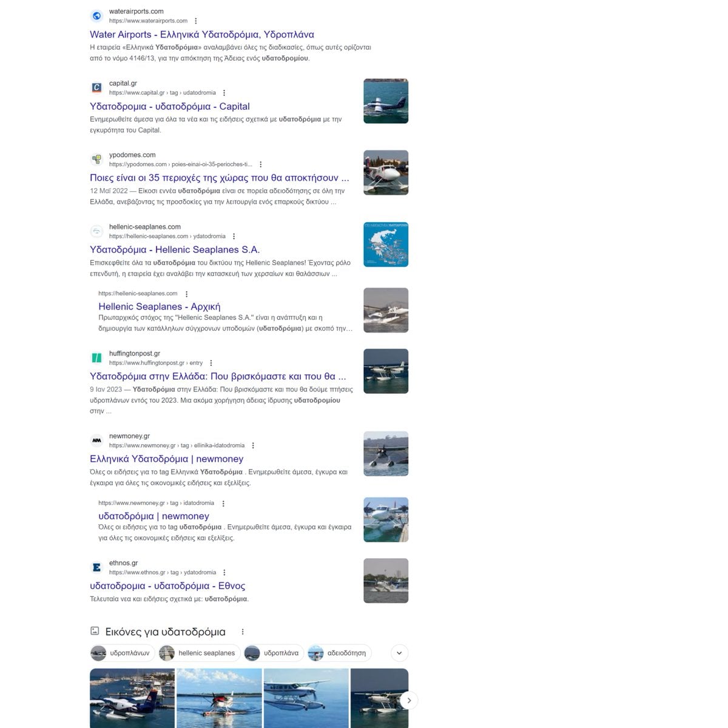Click the three-dot menu next to Εικόνες για υδατοδρόμια
This screenshot has width=728, height=728.
(x=243, y=632)
